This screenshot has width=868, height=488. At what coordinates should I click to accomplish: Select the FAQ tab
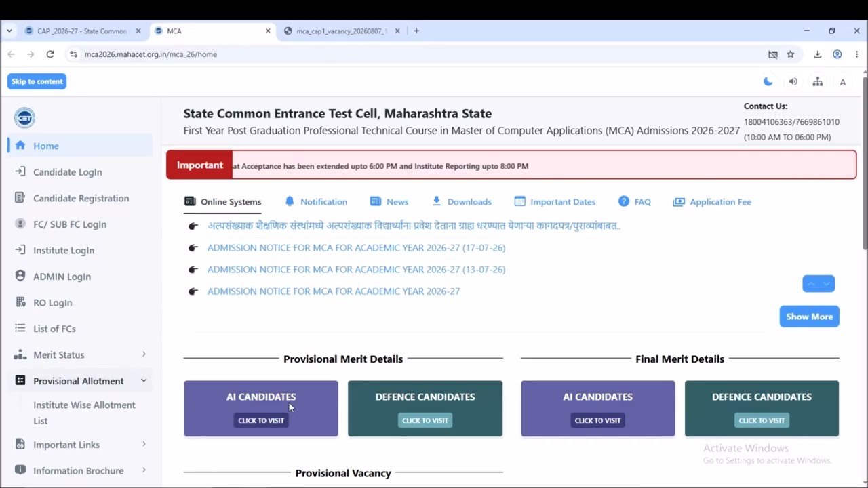click(635, 202)
